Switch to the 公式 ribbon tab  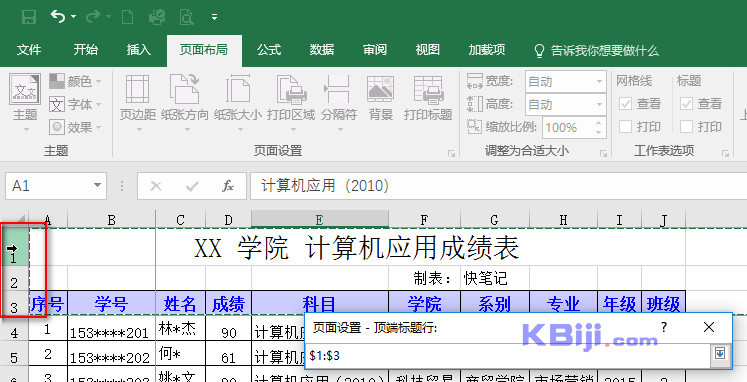(x=269, y=50)
